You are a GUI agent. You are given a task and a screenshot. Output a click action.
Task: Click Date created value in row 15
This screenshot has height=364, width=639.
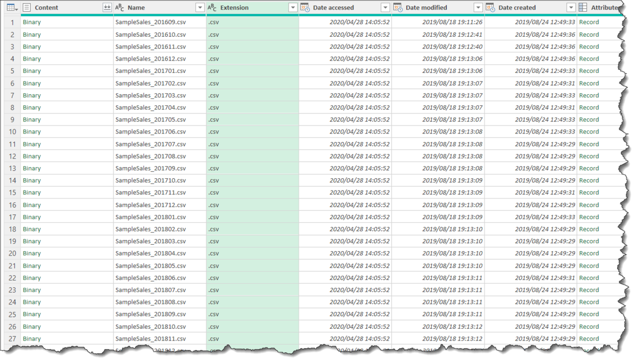tap(545, 193)
